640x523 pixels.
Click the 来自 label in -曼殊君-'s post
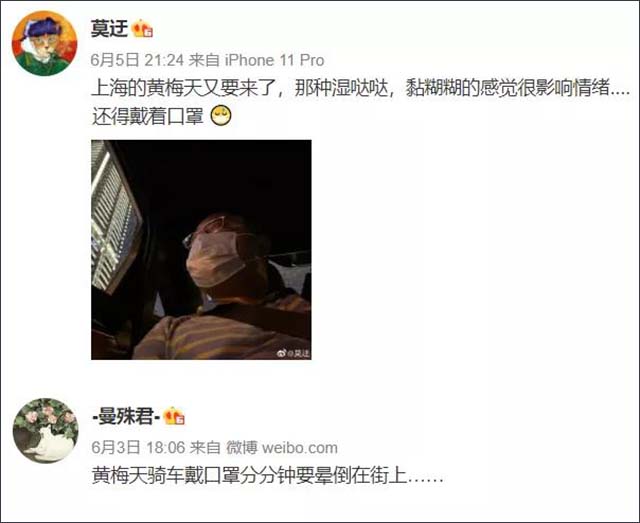pyautogui.click(x=205, y=448)
